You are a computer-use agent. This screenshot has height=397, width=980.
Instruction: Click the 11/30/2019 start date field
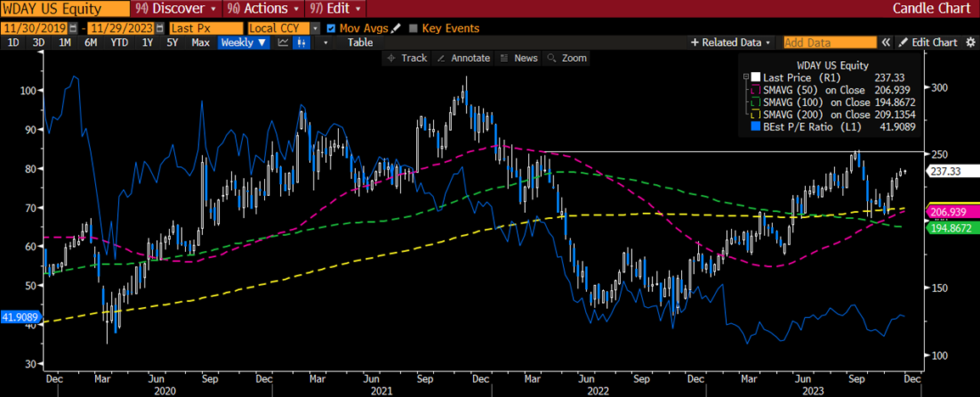tap(35, 28)
